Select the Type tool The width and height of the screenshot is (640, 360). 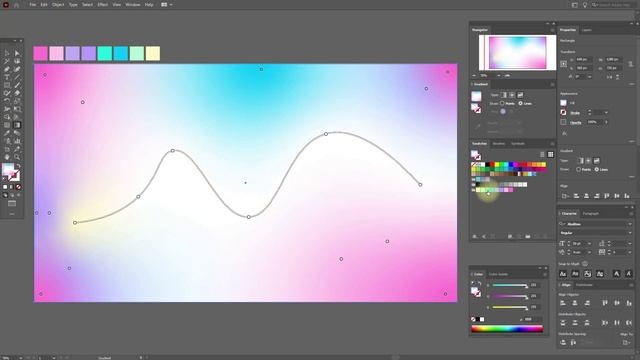coord(7,77)
